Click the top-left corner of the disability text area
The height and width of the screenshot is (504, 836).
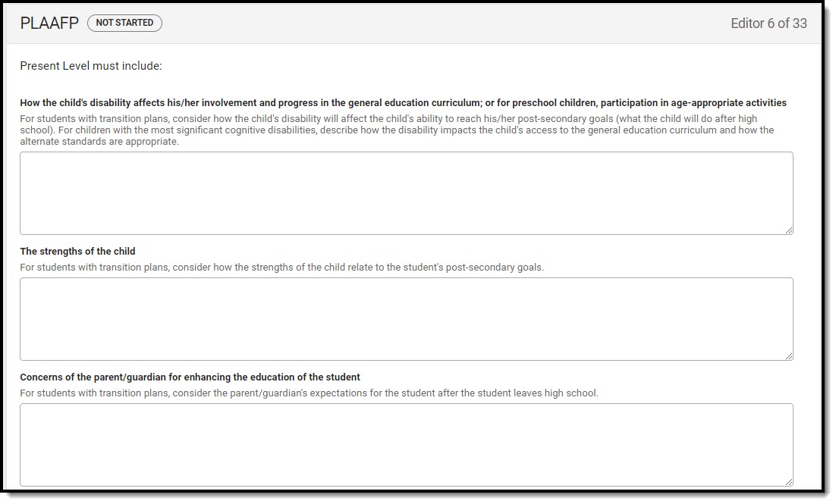coord(26,157)
